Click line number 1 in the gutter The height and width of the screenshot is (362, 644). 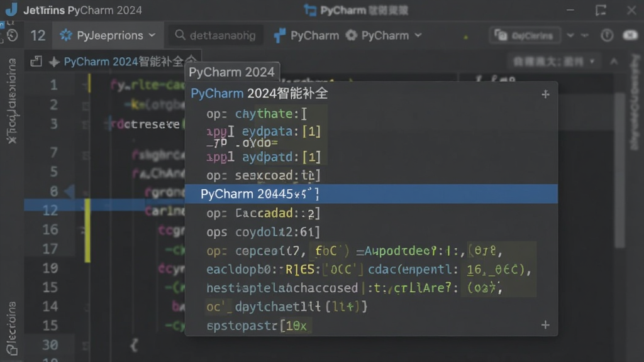point(54,85)
